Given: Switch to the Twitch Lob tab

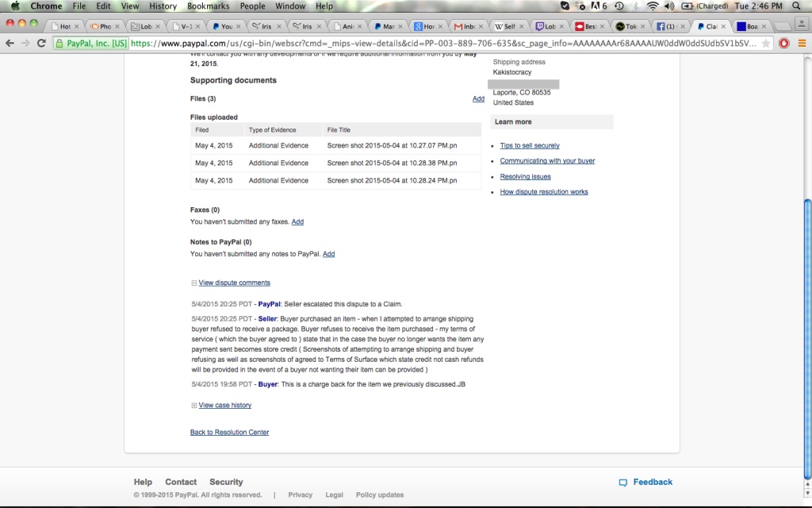Looking at the screenshot, I should click(x=549, y=26).
